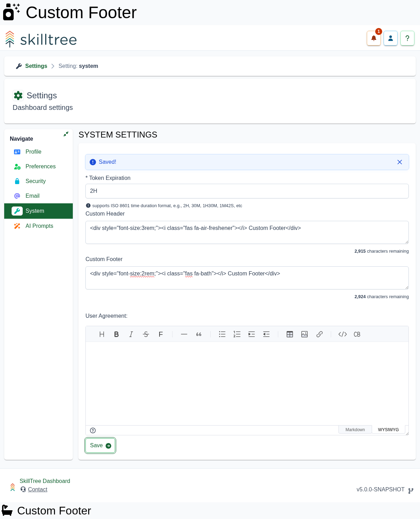Image resolution: width=420 pixels, height=519 pixels.
Task: Insert an unordered bullet list
Action: coord(222,334)
